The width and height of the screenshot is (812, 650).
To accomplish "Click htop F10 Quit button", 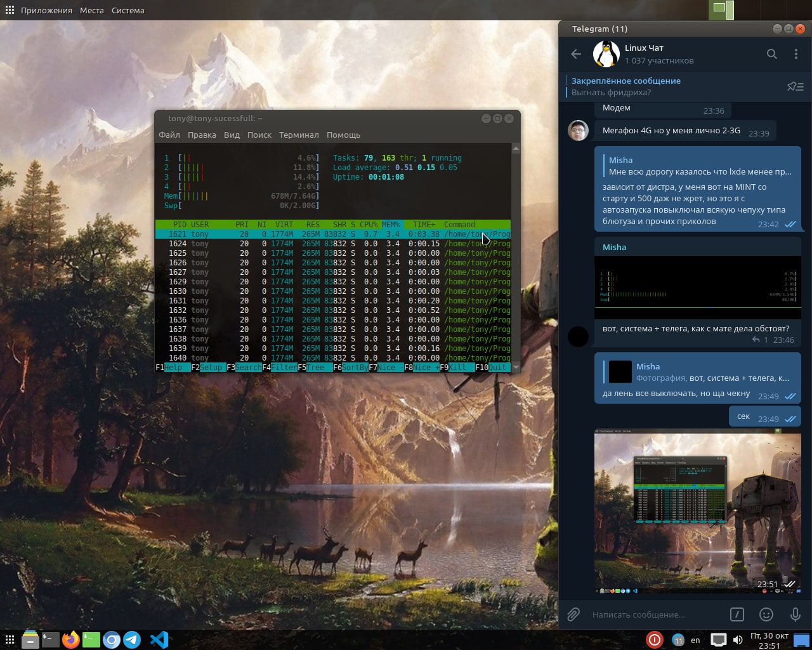I will pos(493,368).
